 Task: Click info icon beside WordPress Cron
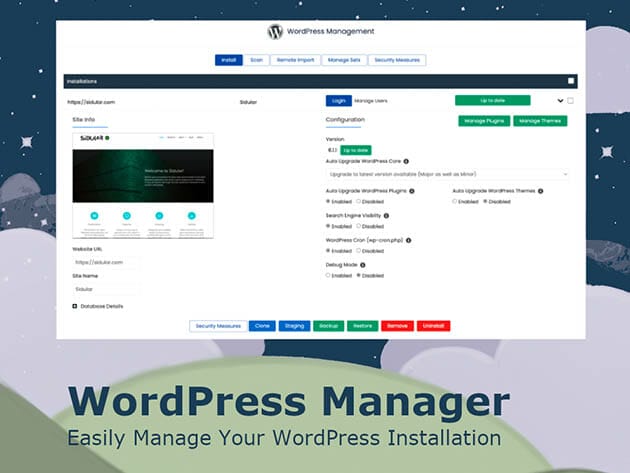(x=408, y=240)
